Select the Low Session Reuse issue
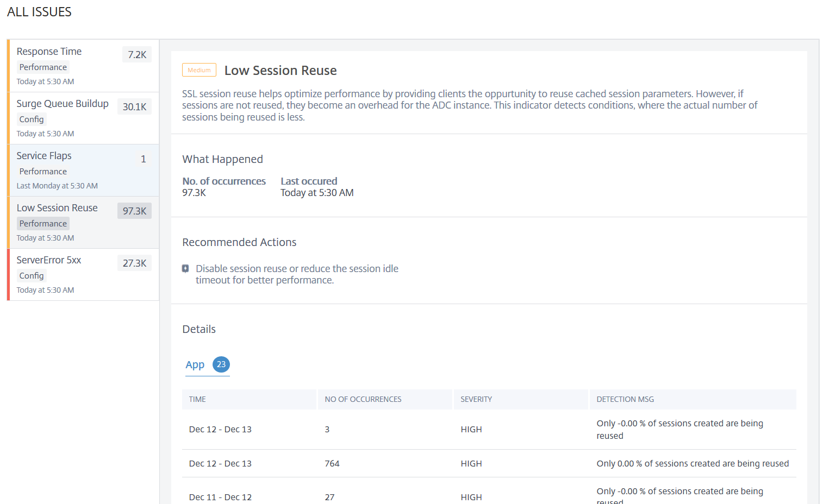Image resolution: width=823 pixels, height=504 pixels. (57, 208)
